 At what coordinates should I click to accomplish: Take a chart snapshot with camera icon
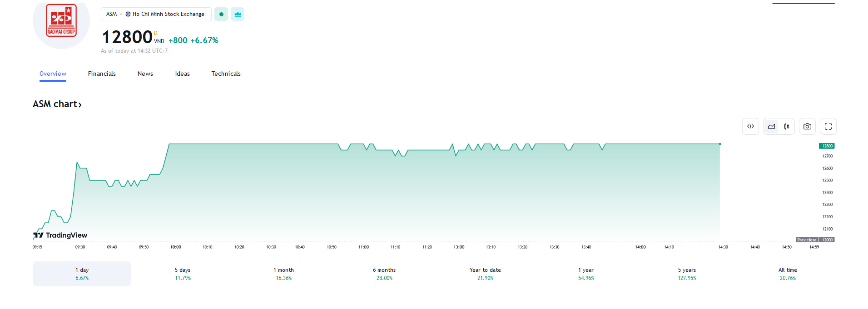click(807, 127)
